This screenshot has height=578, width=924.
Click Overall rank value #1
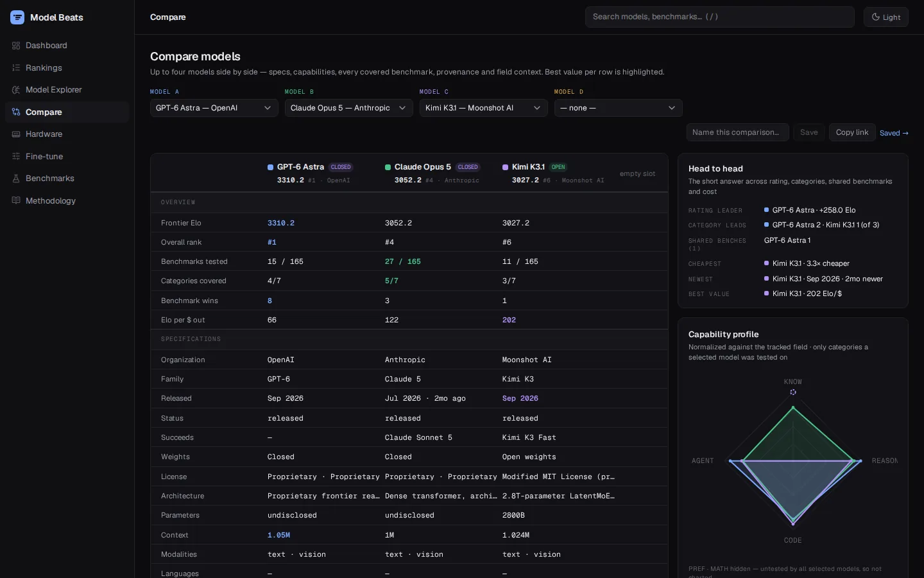pos(272,242)
